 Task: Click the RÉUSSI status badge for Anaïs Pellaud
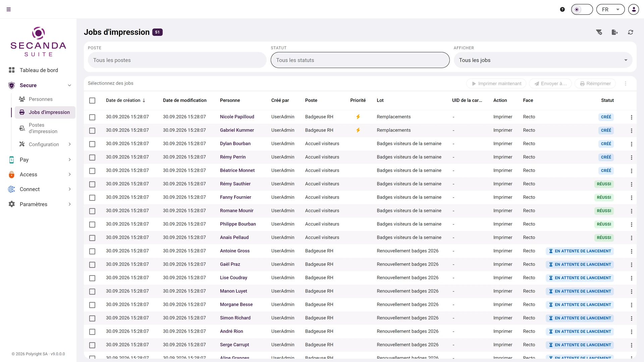pyautogui.click(x=604, y=238)
